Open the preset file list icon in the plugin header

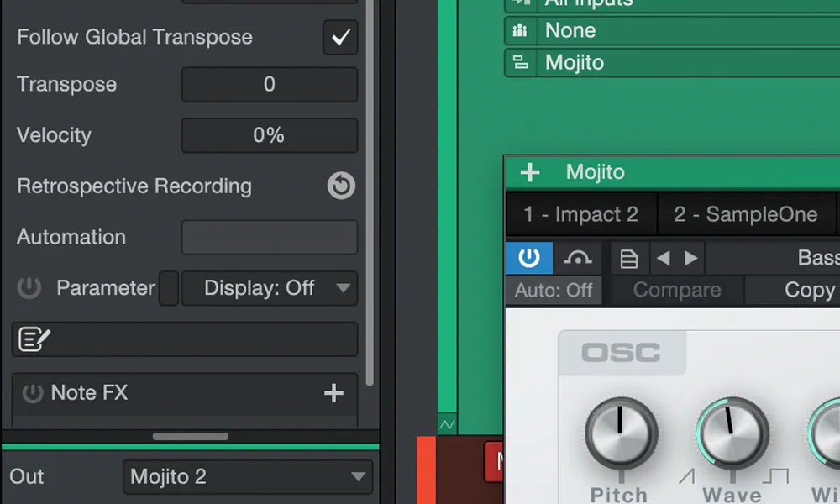629,257
